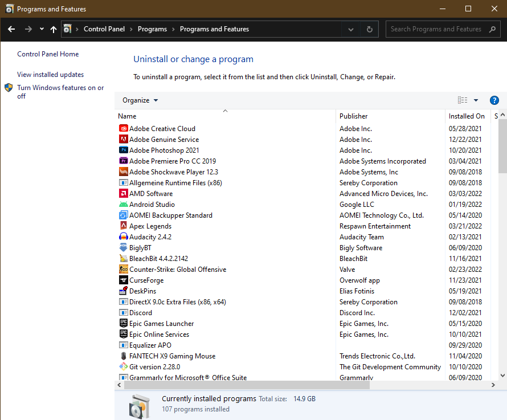Click the CurseForge icon
Viewport: 507px width, 420px height.
click(123, 280)
